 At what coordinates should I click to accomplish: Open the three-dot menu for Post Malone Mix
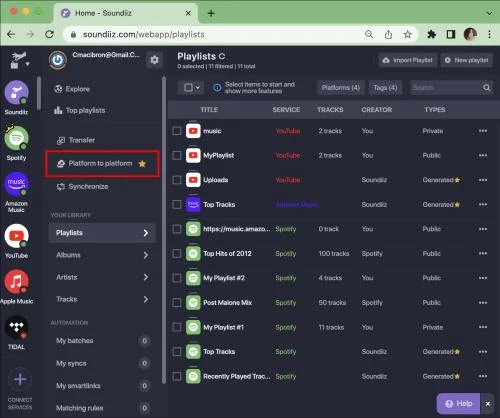[x=483, y=303]
